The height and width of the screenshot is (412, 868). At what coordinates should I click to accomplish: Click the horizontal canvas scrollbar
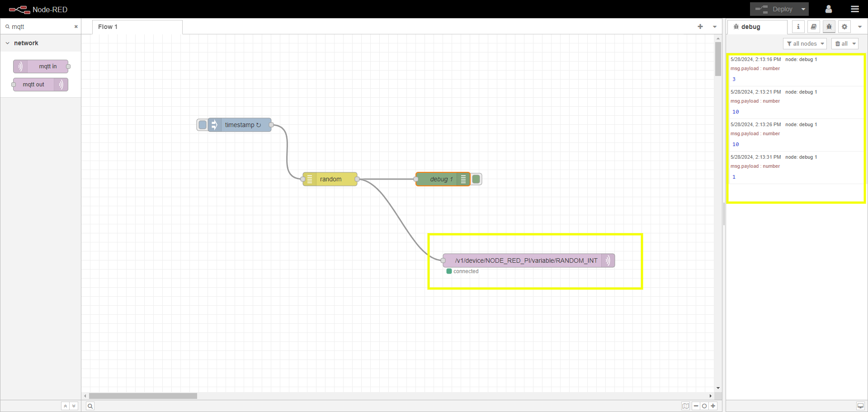pyautogui.click(x=143, y=396)
